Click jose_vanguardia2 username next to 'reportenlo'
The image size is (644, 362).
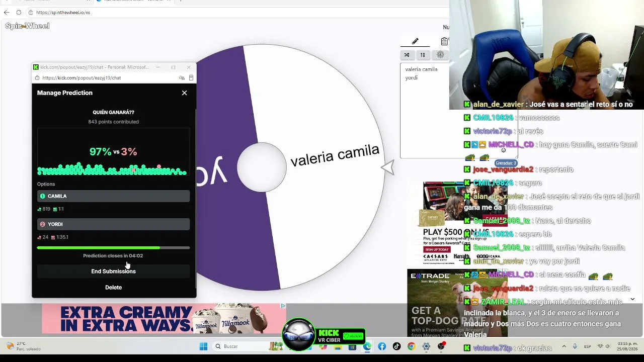tap(503, 169)
